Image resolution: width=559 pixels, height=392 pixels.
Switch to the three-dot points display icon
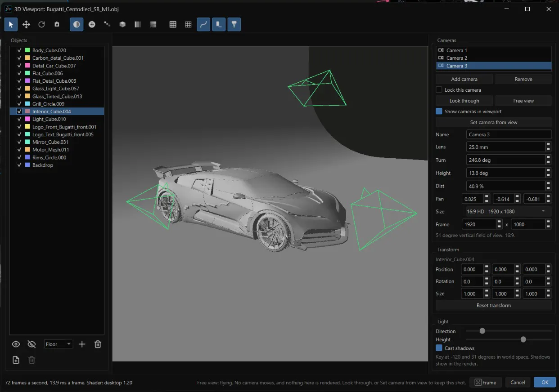(x=107, y=24)
